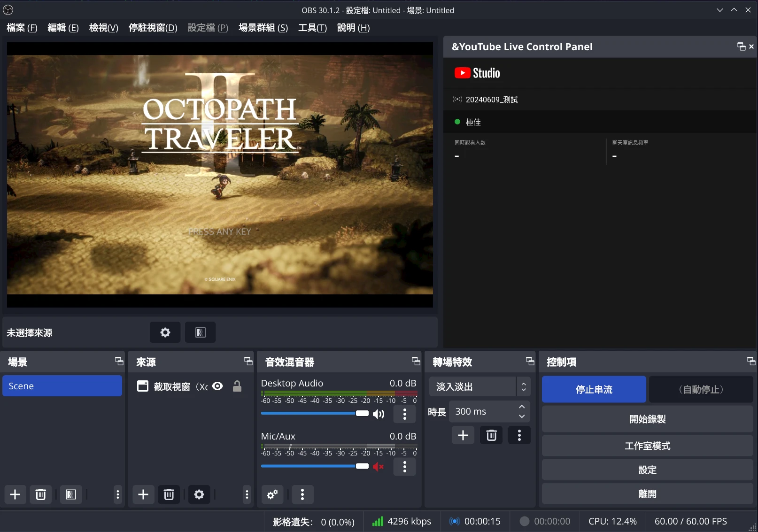Screen dimensions: 758x532
Task: Undock the Scene Transitions panel float icon
Action: 530,361
